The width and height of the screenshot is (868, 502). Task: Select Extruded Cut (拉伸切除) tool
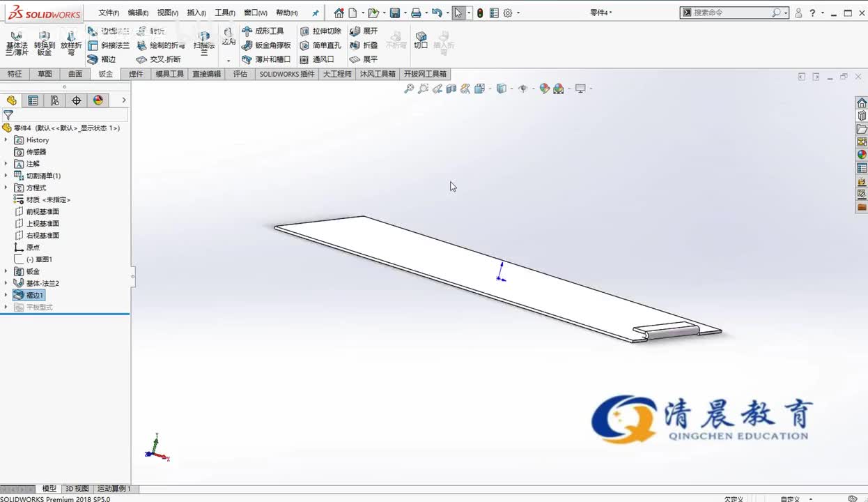tap(320, 31)
